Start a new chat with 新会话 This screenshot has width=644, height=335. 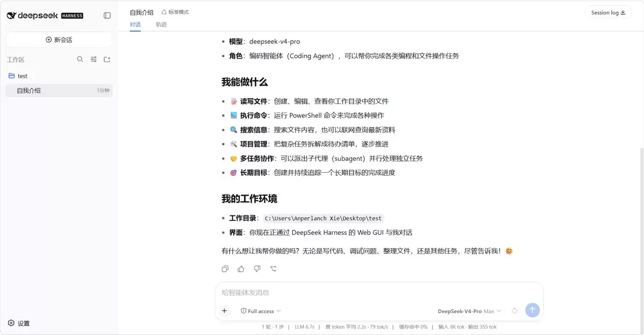coord(59,40)
